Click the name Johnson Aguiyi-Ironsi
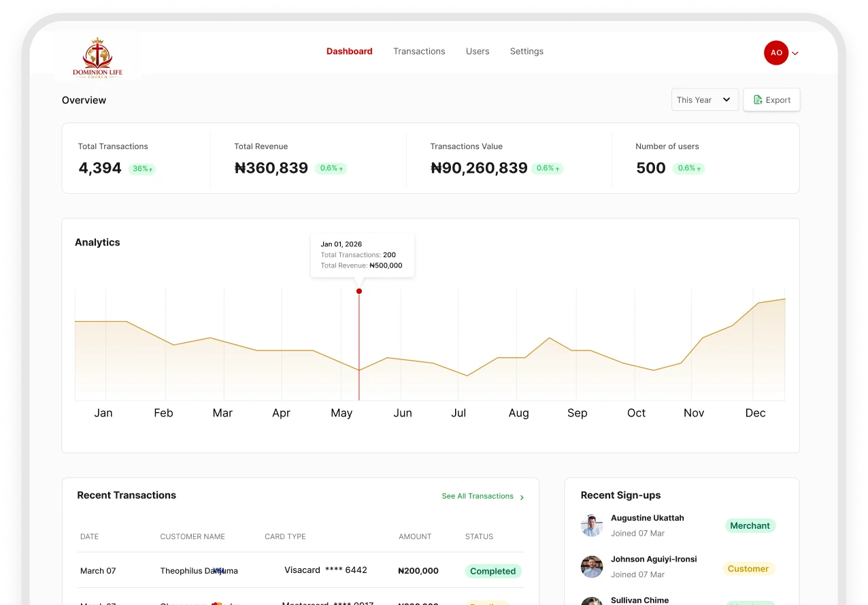 (x=654, y=559)
